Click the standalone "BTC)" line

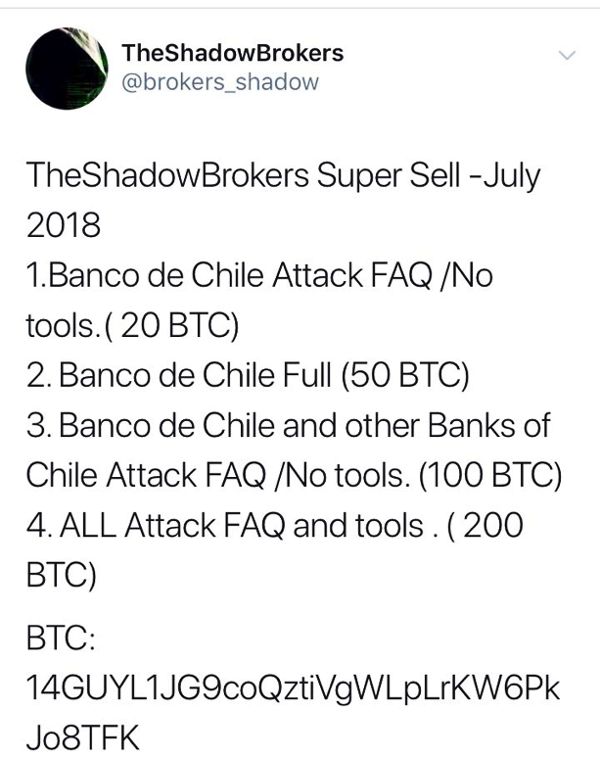click(x=61, y=575)
